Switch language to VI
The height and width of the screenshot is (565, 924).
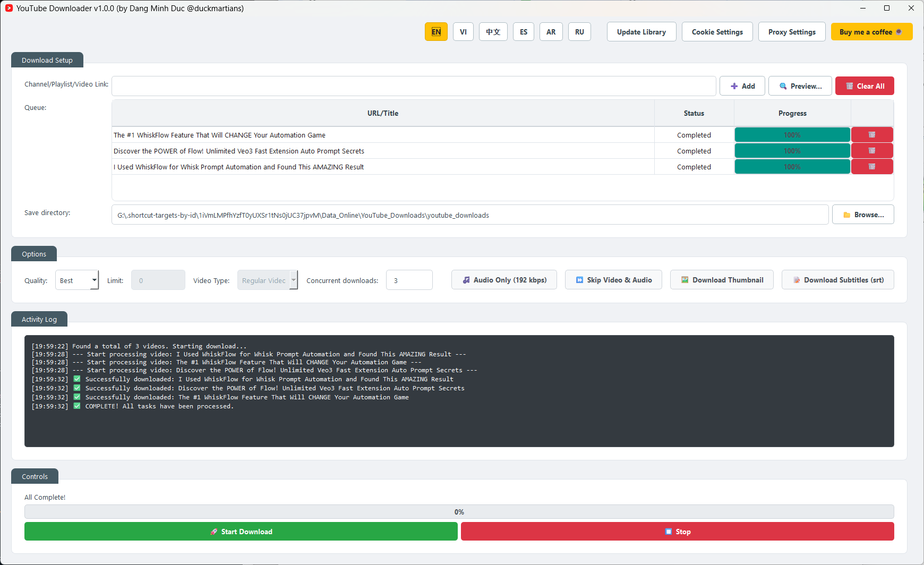click(463, 32)
